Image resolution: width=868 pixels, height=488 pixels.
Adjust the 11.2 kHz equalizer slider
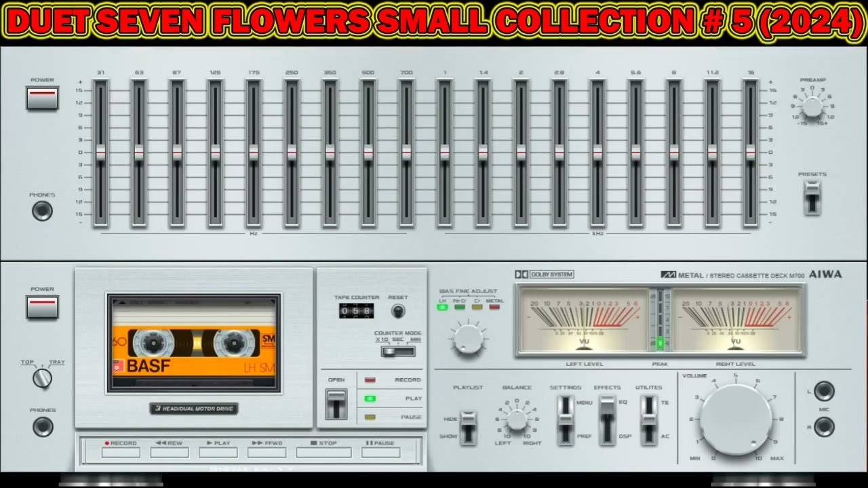[x=712, y=153]
